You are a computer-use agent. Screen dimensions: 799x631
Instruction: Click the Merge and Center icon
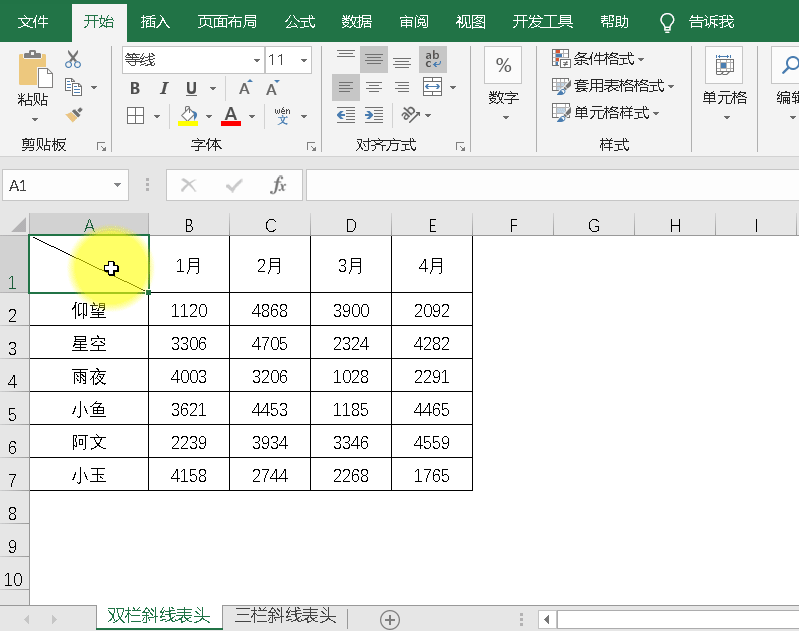433,88
